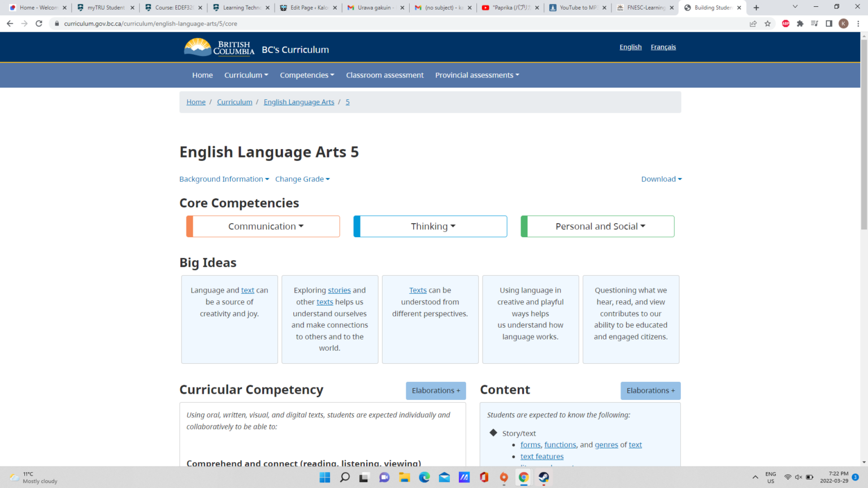The image size is (868, 488).
Task: Follow the stories hyperlink in Big Ideas
Action: click(x=339, y=290)
